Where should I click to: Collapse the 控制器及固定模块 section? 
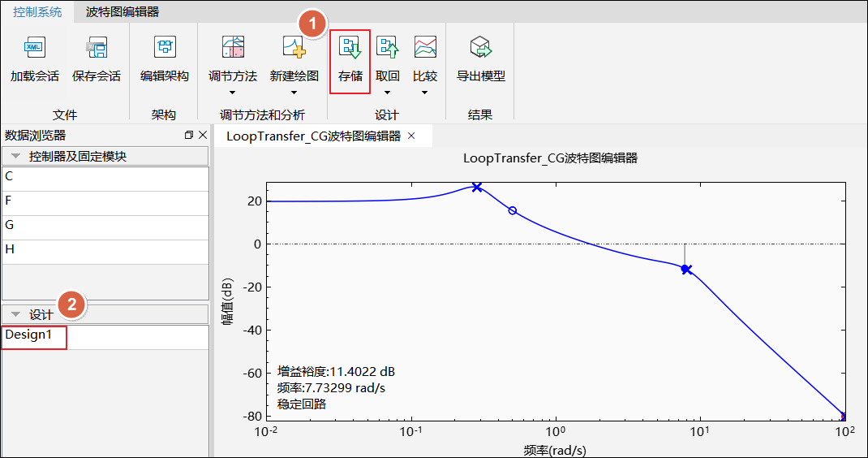[x=16, y=156]
